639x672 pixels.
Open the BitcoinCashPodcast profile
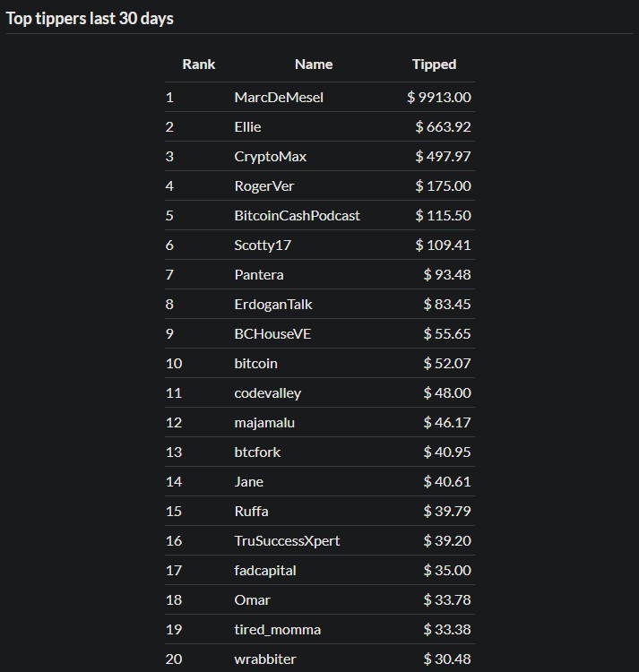coord(297,216)
